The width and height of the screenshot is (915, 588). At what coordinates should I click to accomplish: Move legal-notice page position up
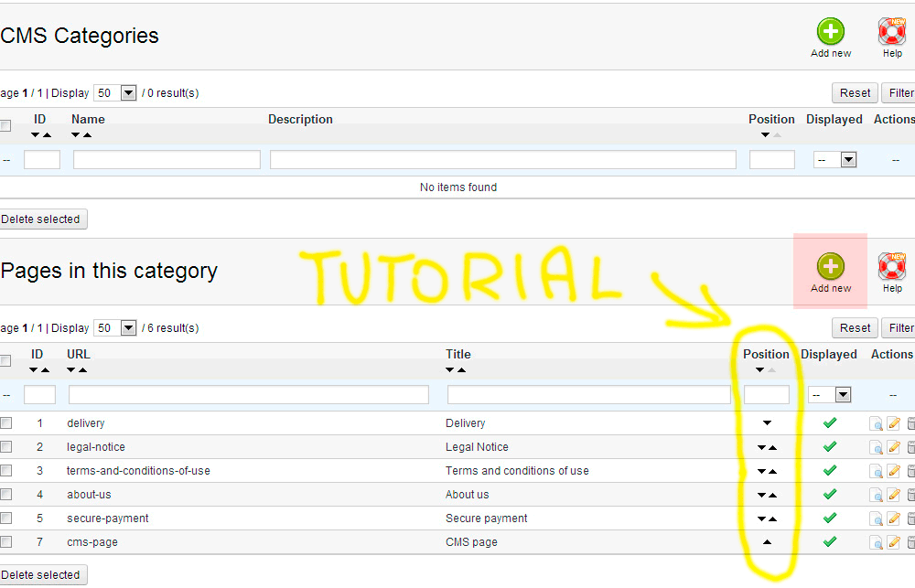click(772, 447)
